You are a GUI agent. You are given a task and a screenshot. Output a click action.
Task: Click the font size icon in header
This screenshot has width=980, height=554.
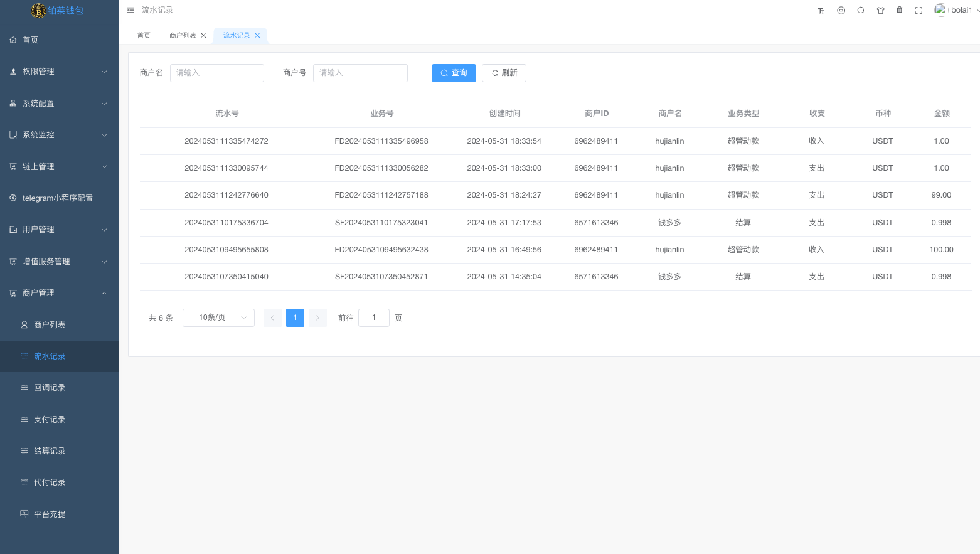[821, 11]
